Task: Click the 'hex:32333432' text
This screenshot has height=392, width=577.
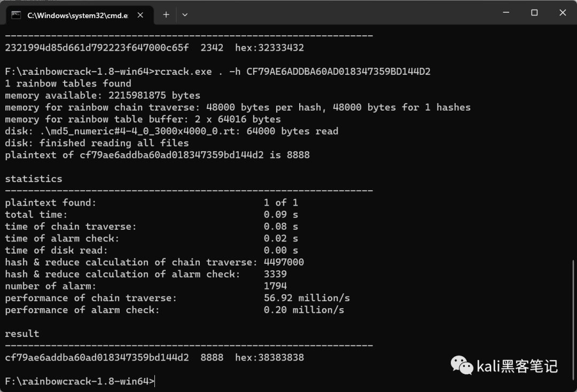Action: coord(270,48)
